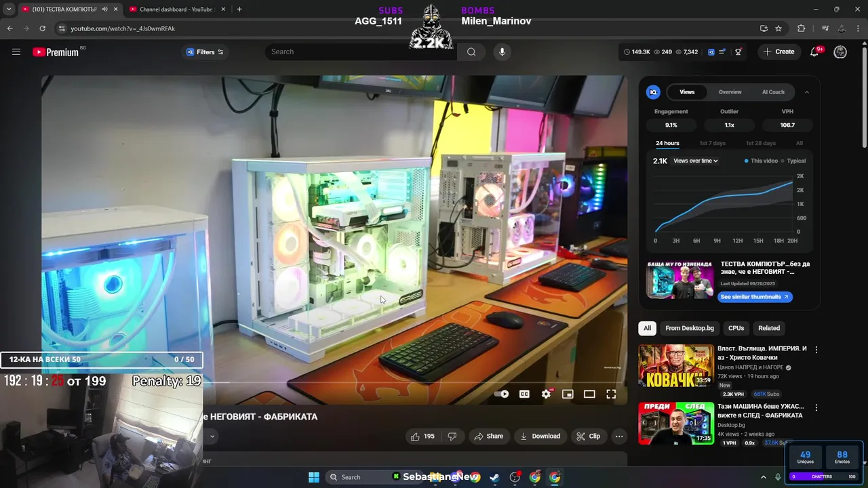868x488 pixels.
Task: Click the blue IQ extension icon in header
Action: click(x=711, y=52)
